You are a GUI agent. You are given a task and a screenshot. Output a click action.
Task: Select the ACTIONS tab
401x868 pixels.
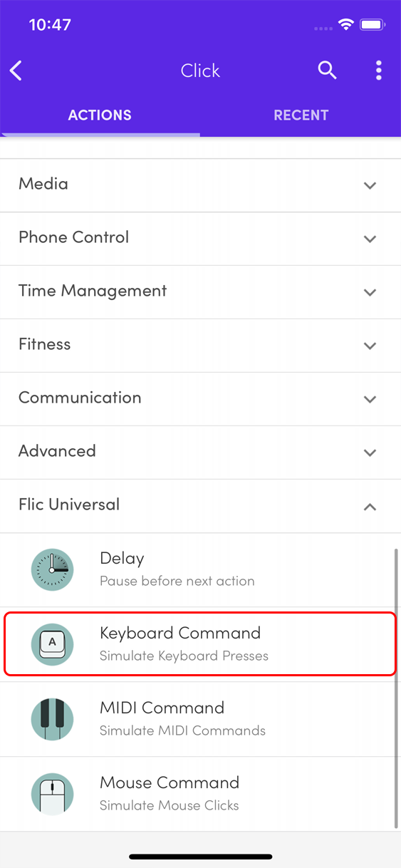tap(100, 115)
